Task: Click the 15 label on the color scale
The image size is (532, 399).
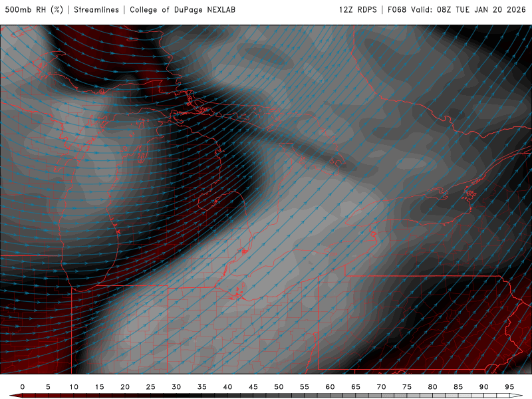Action: pyautogui.click(x=99, y=387)
